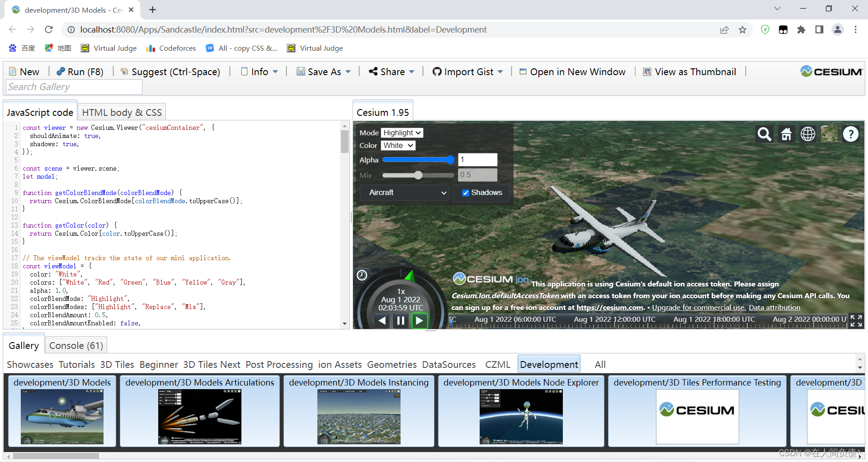Click Open in New Window button

pyautogui.click(x=572, y=71)
